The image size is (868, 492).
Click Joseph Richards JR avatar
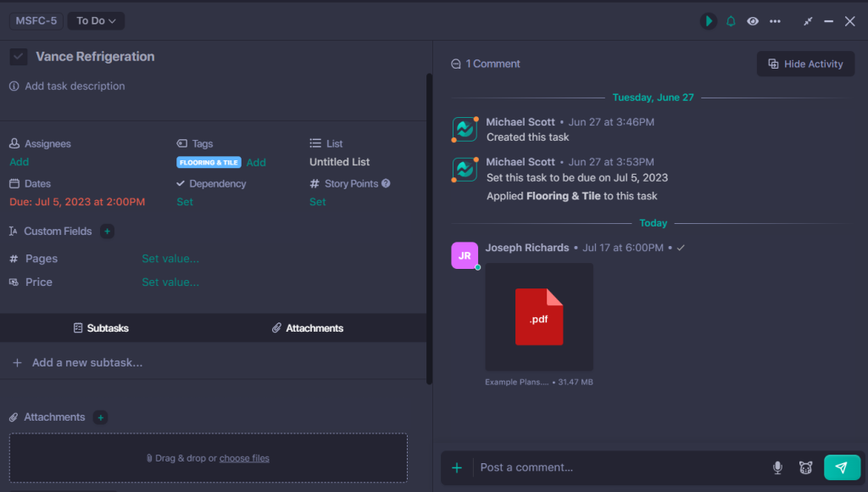tap(465, 255)
